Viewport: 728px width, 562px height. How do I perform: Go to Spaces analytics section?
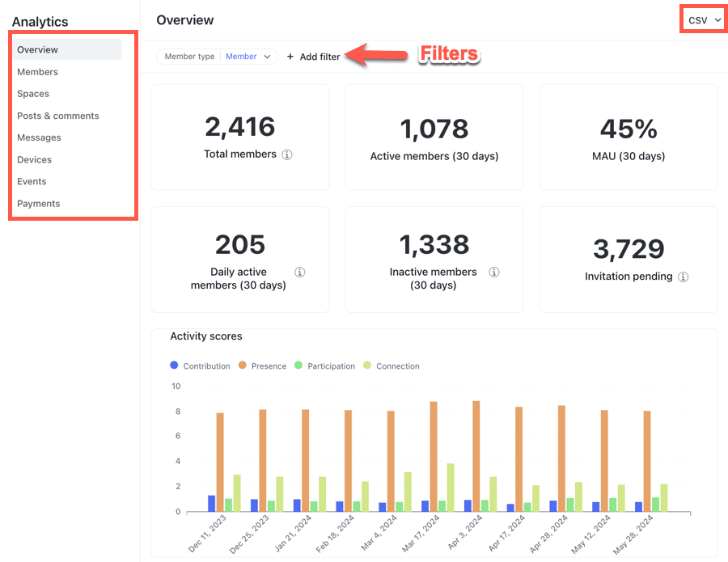coord(33,94)
